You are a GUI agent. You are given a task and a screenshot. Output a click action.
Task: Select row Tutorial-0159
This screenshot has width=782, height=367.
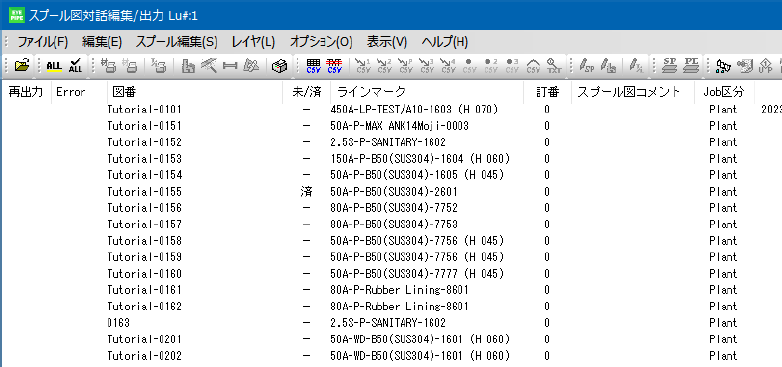391,257
